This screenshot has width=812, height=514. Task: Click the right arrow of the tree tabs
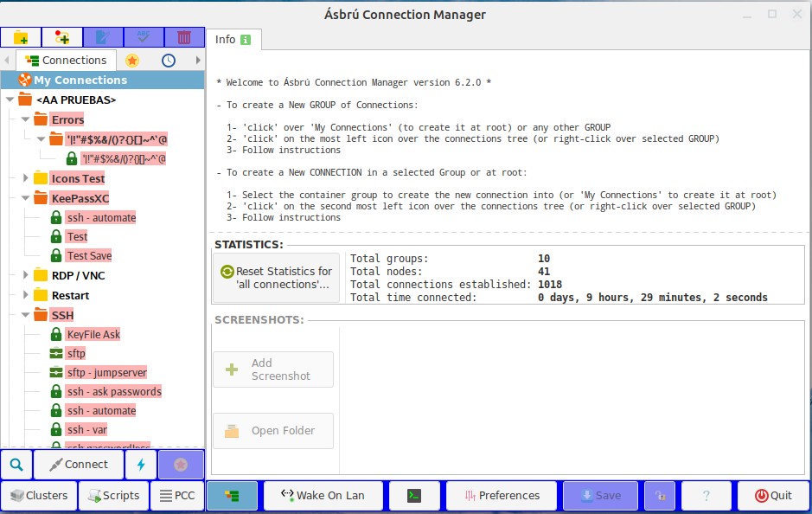coord(198,61)
